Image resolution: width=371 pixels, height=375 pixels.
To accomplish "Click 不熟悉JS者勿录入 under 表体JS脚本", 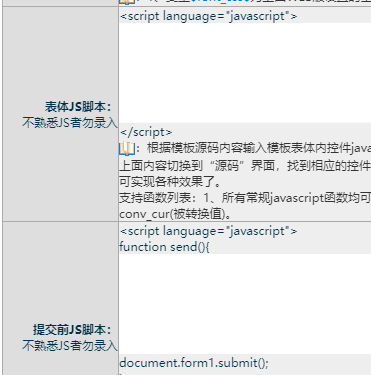I will [70, 123].
